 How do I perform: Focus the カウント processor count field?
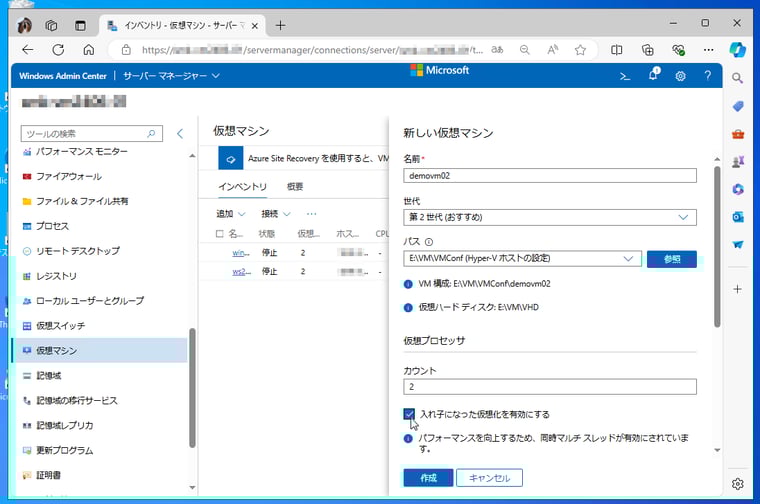[x=550, y=387]
